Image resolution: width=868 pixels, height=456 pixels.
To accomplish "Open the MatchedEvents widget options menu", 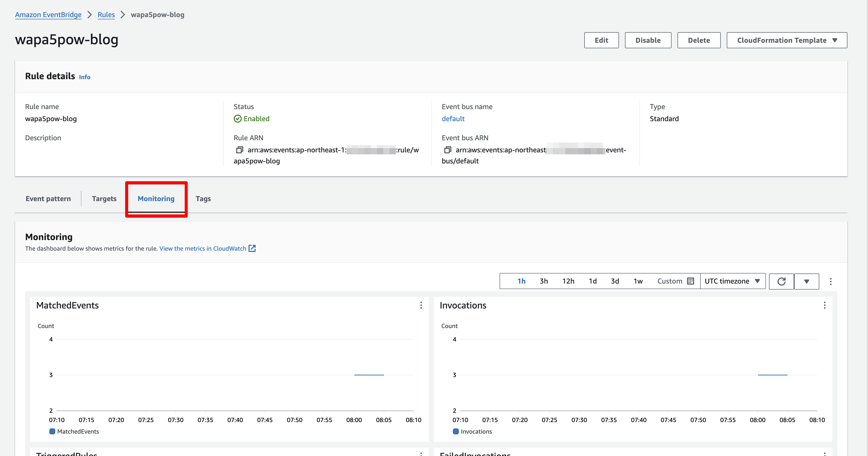I will (421, 305).
